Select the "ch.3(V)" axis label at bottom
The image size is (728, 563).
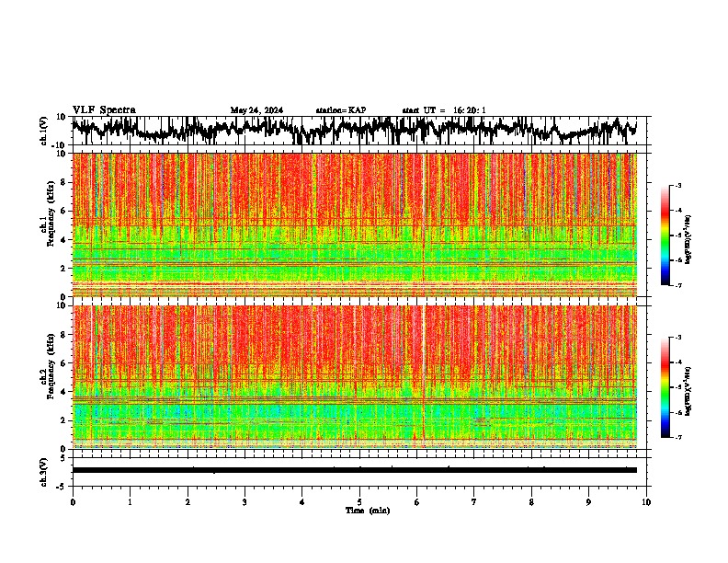(44, 473)
